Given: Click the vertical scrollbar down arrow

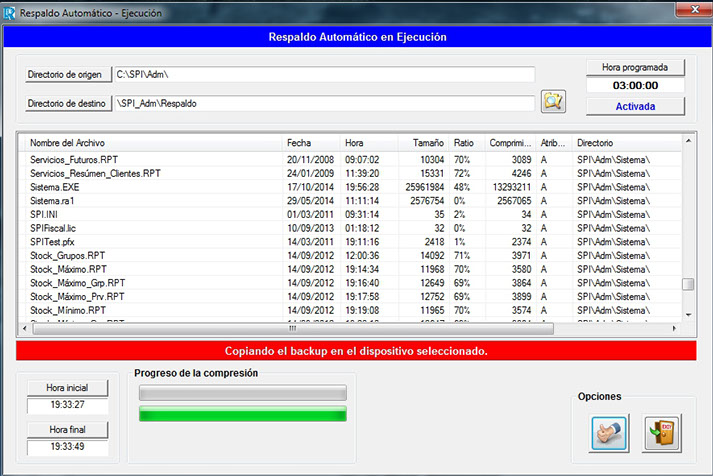Looking at the screenshot, I should click(x=687, y=315).
